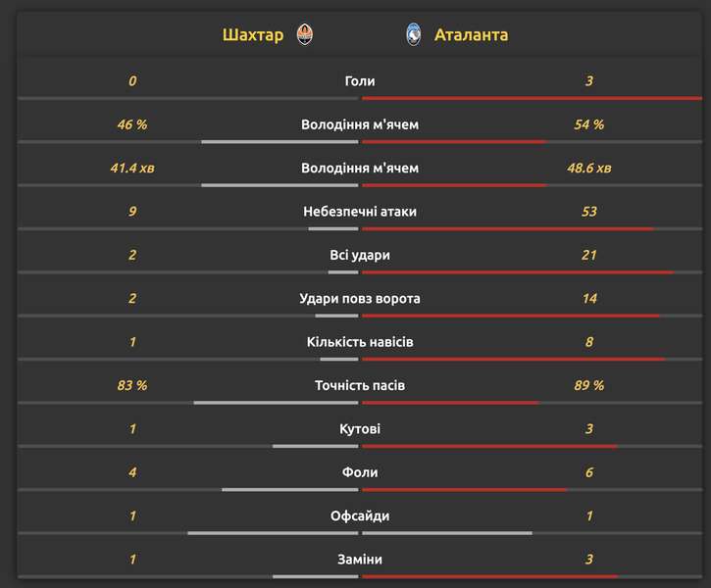Click the red Фоли bar for Atalanta
The image size is (711, 588).
tap(464, 490)
